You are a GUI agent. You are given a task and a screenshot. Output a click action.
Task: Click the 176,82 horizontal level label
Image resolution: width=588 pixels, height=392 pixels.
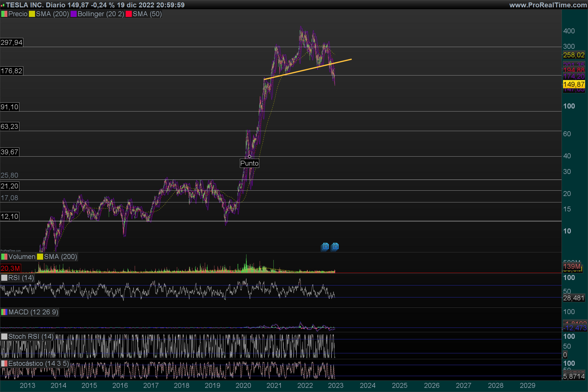click(x=12, y=71)
